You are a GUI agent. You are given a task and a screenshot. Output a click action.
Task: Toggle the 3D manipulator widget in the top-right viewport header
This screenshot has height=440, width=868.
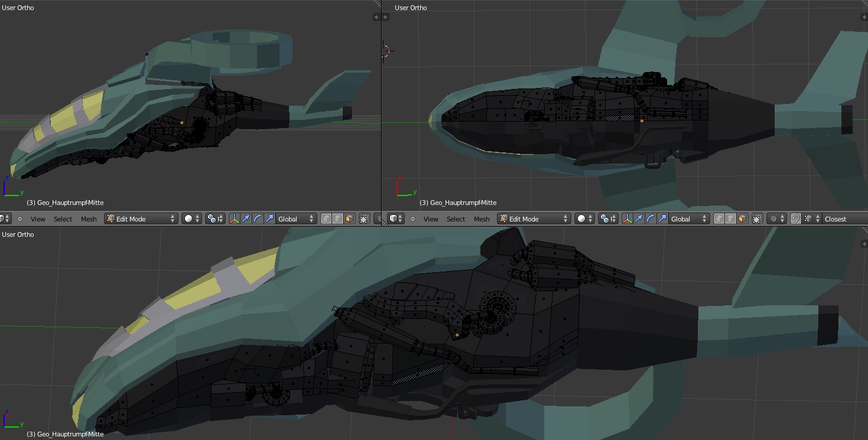[628, 219]
